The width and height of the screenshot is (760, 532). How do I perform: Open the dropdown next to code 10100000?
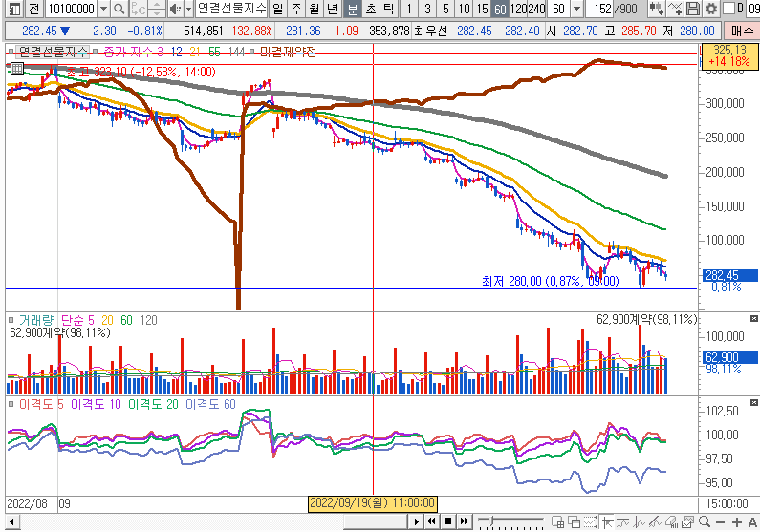[x=102, y=9]
